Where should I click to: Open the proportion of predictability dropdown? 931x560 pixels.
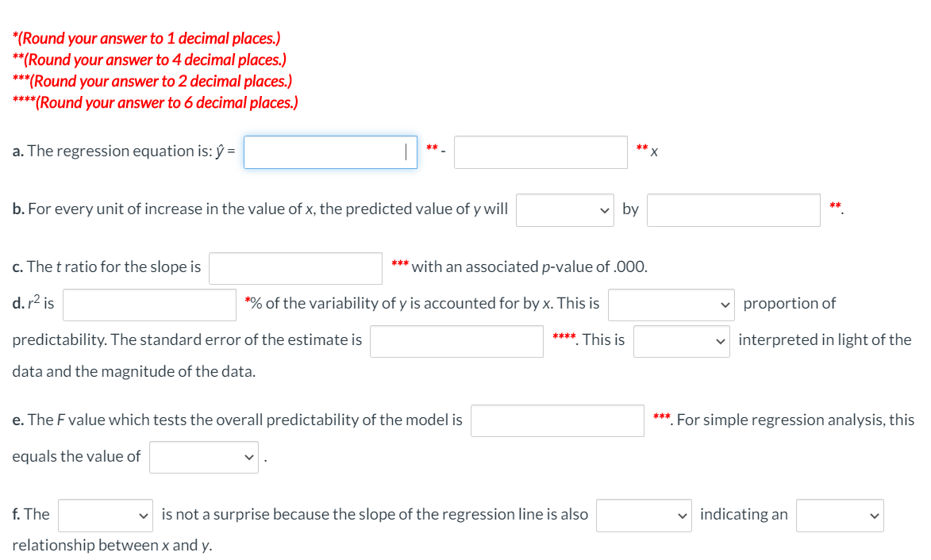tap(671, 304)
